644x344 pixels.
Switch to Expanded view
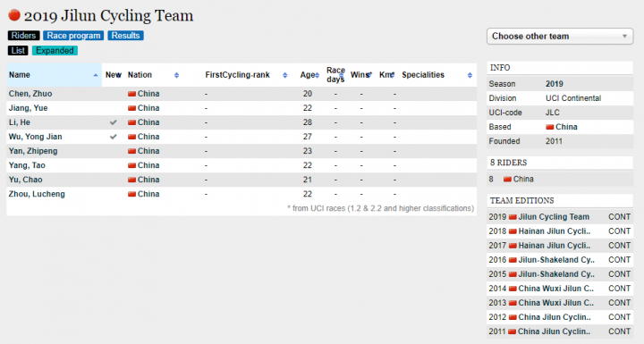[x=55, y=51]
